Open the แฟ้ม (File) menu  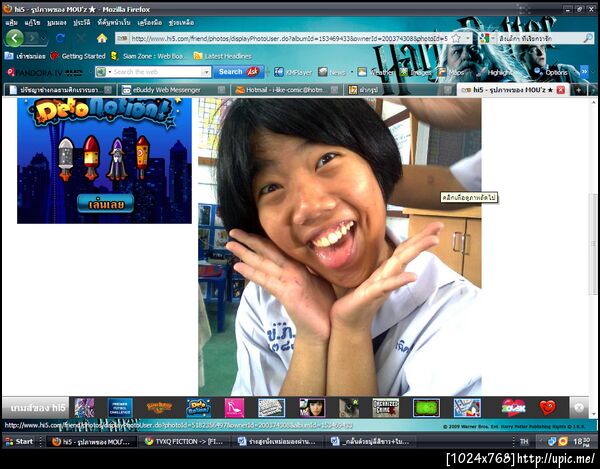pos(11,23)
